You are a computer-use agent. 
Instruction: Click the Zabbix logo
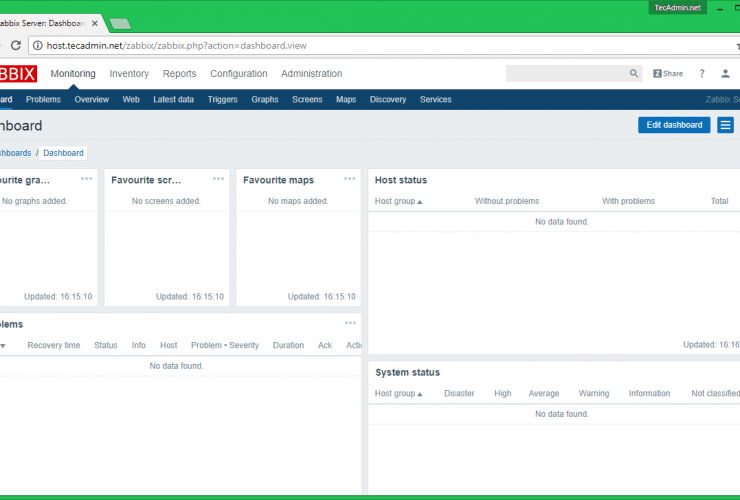click(x=18, y=74)
